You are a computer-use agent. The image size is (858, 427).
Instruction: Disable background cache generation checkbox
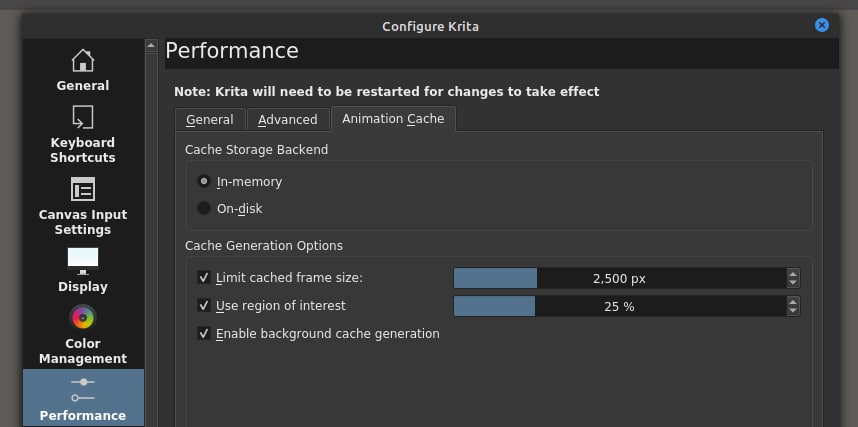(x=204, y=333)
